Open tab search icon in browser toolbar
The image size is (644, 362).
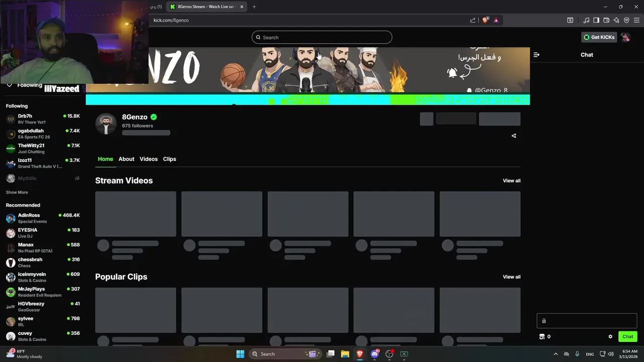[x=570, y=20]
